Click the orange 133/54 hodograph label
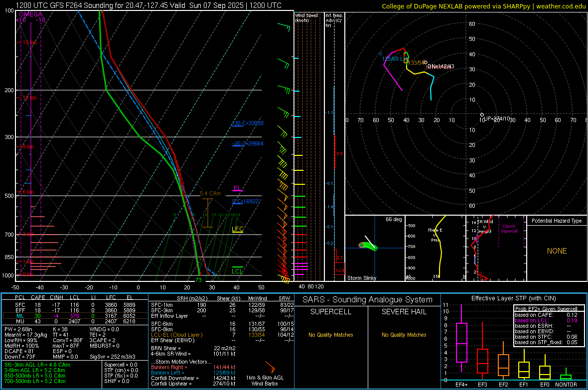 click(x=416, y=63)
